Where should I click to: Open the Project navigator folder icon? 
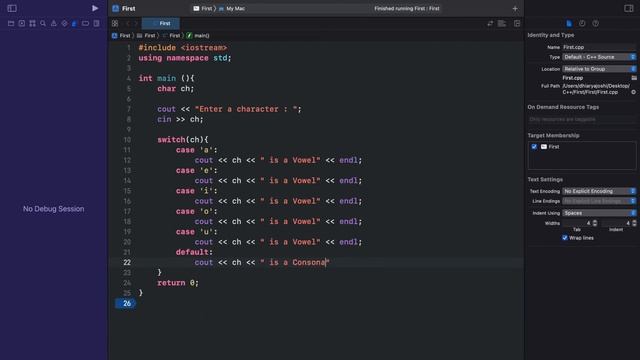(x=11, y=24)
